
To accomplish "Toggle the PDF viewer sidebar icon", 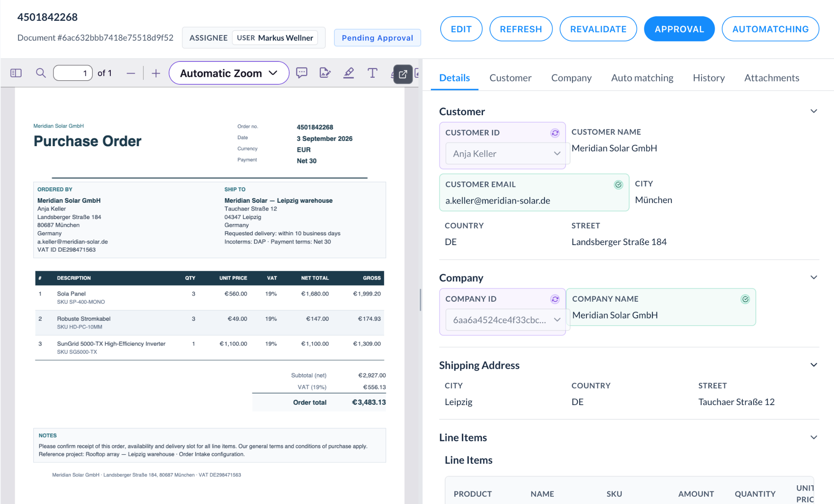I will (16, 73).
